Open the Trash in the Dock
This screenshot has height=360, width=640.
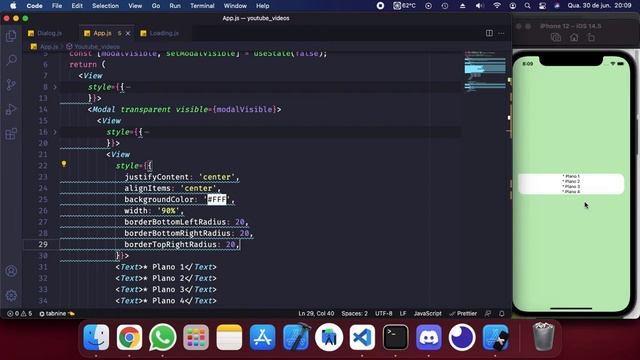click(x=543, y=337)
